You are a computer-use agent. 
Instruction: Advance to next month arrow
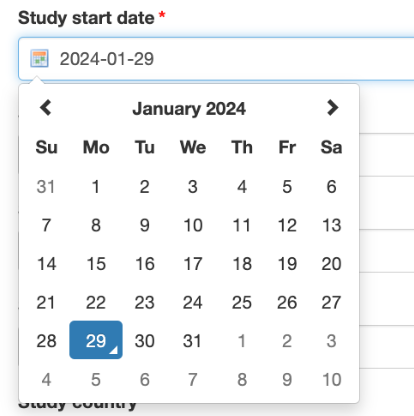[x=332, y=108]
